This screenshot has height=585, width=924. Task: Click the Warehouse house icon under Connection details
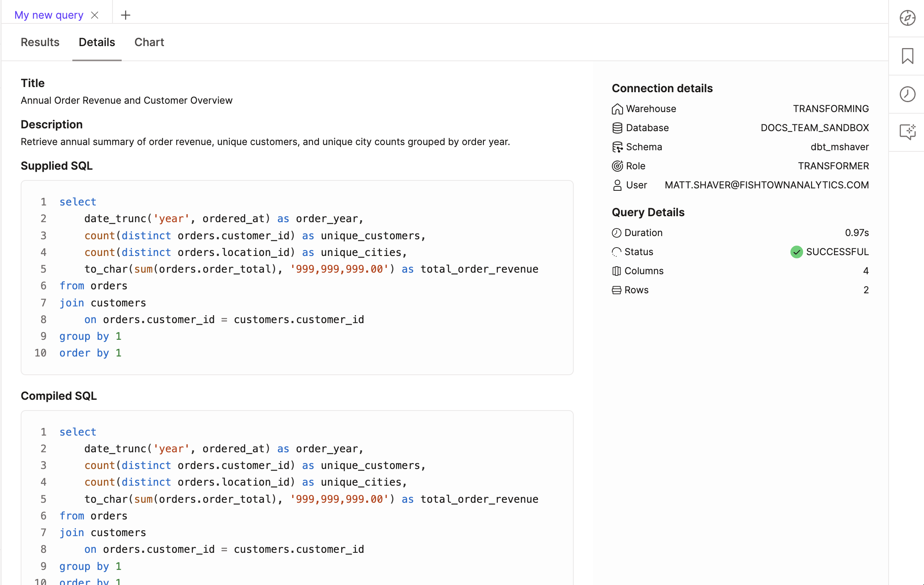point(617,108)
